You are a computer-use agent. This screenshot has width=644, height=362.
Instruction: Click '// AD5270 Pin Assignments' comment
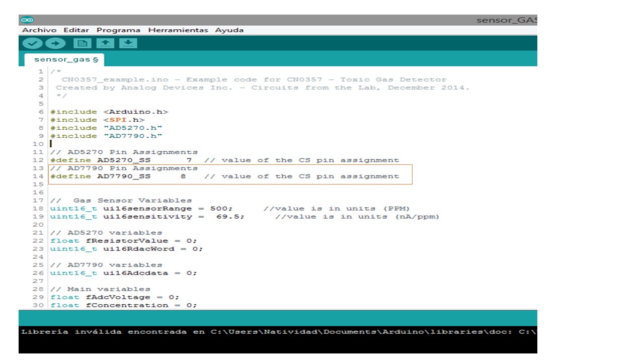pyautogui.click(x=124, y=152)
